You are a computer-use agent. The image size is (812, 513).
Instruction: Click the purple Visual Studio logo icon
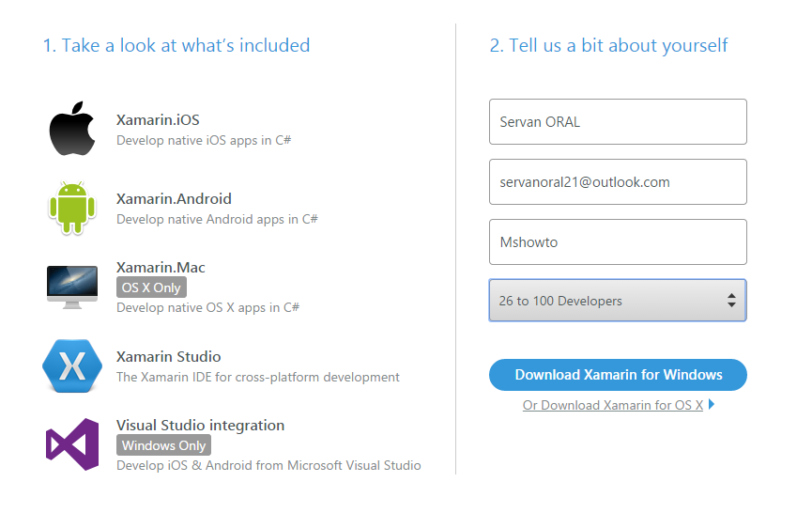72,444
